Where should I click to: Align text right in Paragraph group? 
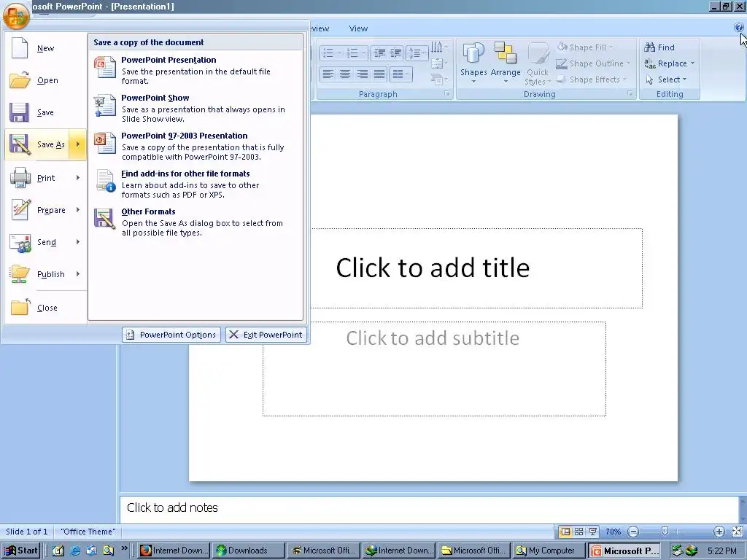click(x=362, y=74)
